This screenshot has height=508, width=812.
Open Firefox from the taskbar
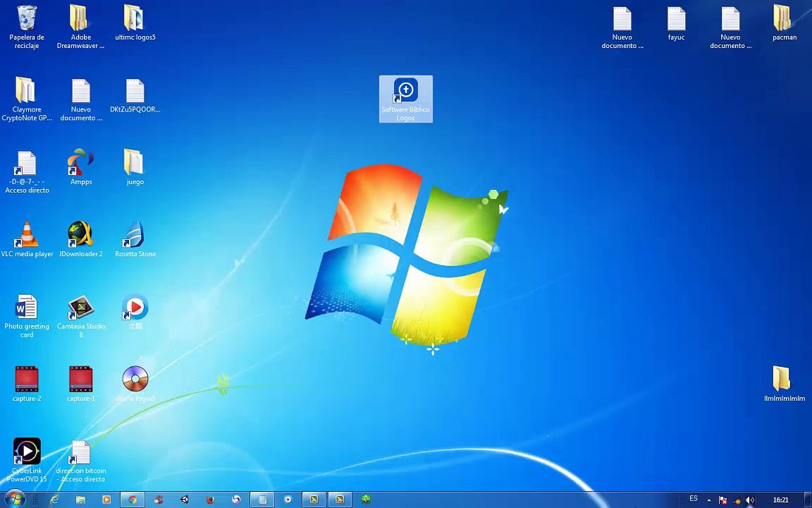tap(210, 500)
